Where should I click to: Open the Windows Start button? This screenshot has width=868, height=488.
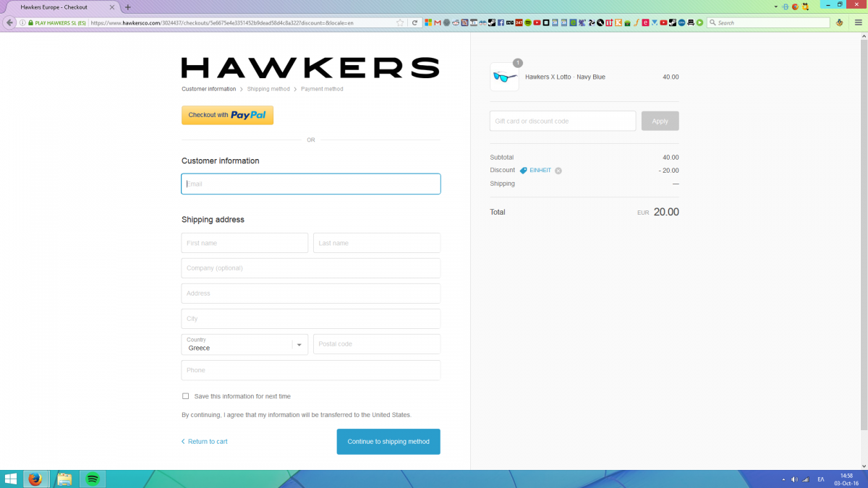pyautogui.click(x=11, y=479)
